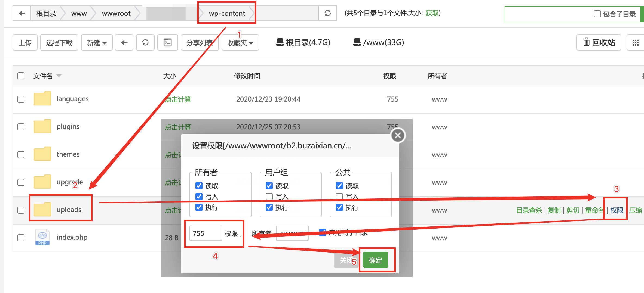
Task: Click 点击计算 for languages folder
Action: point(178,99)
